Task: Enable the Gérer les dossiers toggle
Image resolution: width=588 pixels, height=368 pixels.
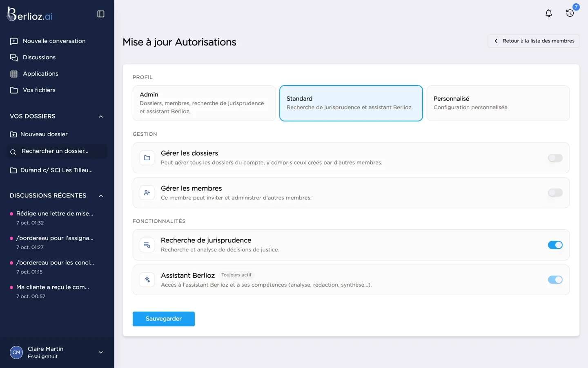Action: pos(555,158)
